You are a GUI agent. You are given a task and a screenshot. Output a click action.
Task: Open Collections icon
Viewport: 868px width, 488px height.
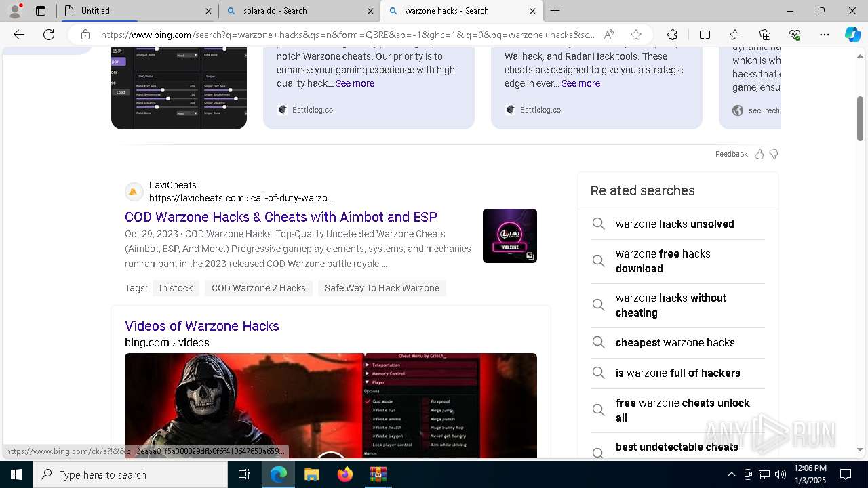point(765,35)
